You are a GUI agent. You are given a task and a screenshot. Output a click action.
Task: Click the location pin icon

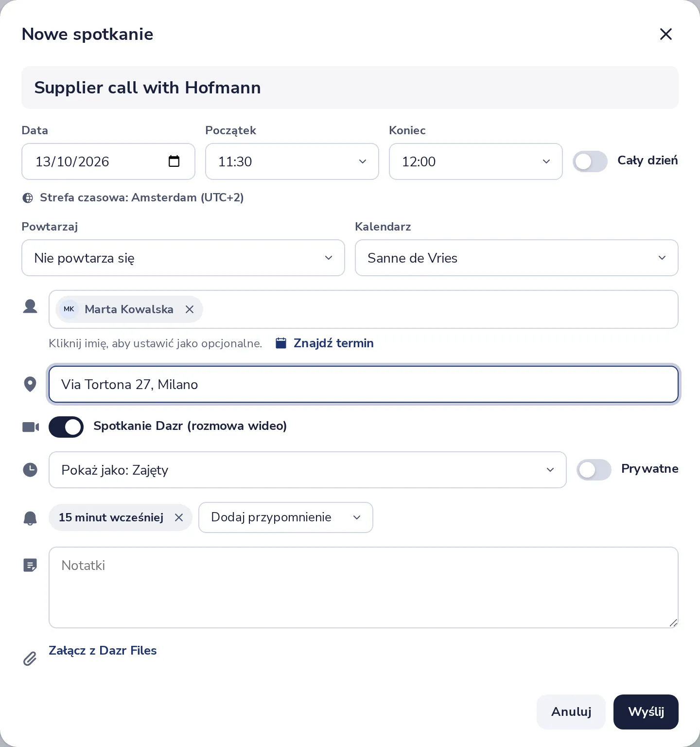pos(30,384)
